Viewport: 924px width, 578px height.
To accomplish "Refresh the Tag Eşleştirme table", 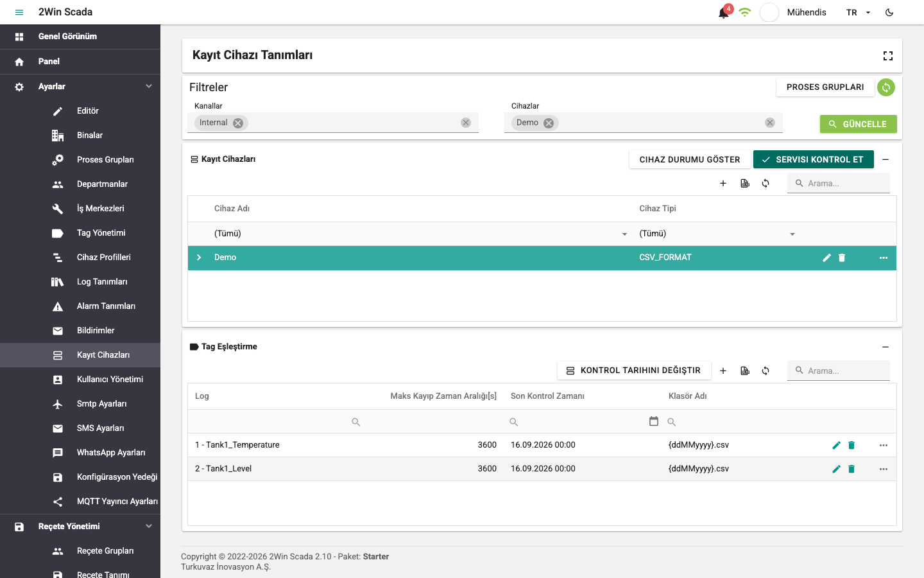I will pos(766,371).
